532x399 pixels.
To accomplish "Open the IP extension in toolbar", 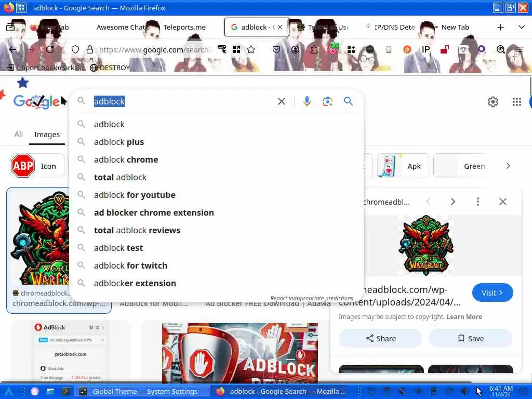I will [425, 49].
